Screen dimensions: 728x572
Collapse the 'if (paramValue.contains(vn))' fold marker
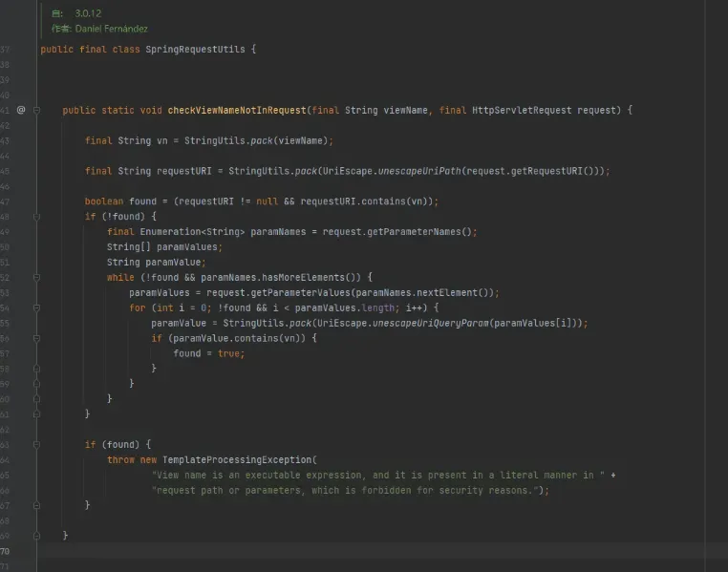pos(36,339)
